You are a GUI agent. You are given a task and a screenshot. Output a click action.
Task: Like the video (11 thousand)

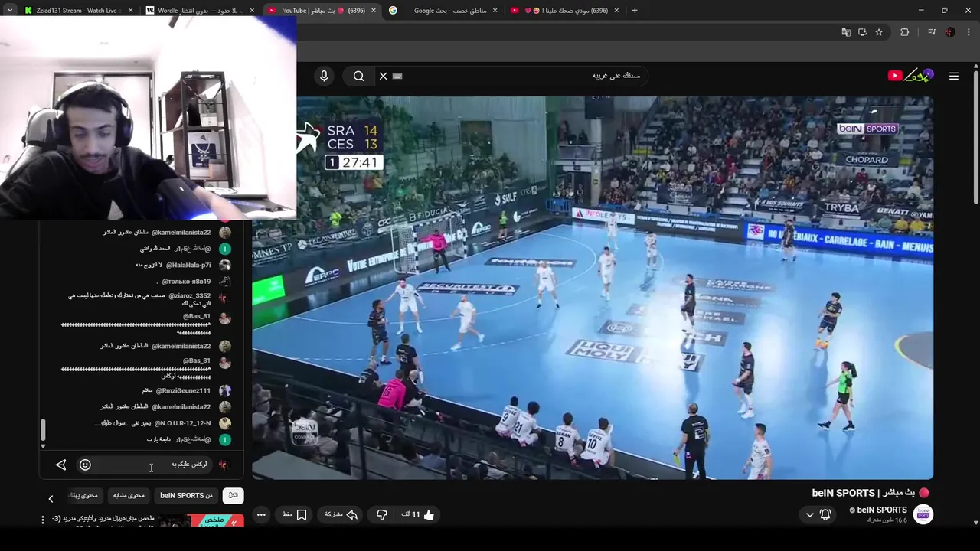[x=419, y=515]
